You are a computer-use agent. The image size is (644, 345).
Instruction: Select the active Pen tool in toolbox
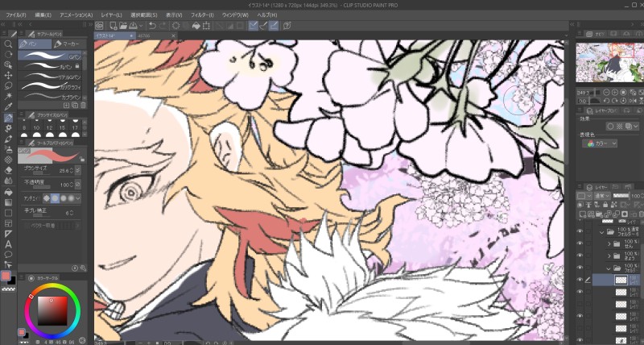click(8, 118)
